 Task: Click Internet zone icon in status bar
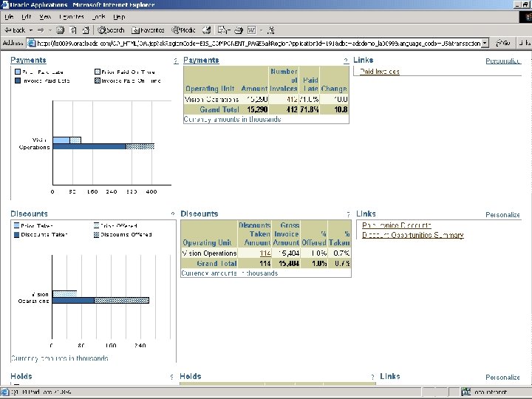(x=465, y=392)
